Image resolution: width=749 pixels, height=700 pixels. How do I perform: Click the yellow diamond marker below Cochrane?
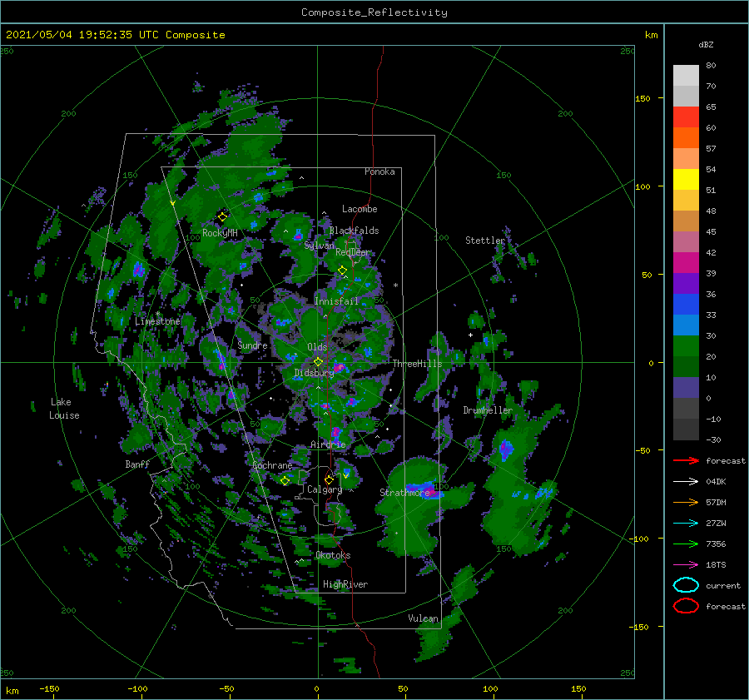coord(285,481)
